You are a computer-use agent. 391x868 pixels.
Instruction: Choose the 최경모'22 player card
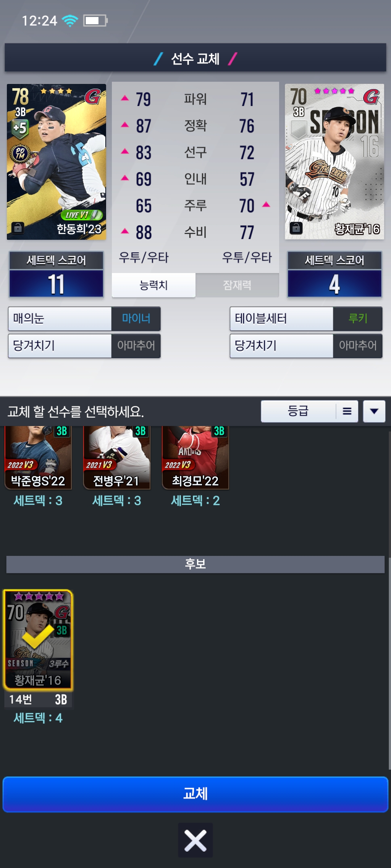(195, 458)
